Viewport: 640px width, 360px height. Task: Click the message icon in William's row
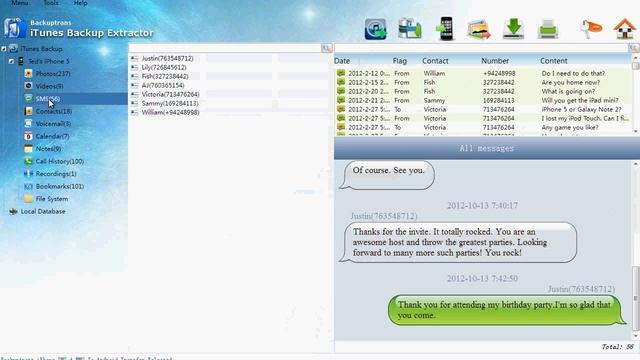(x=341, y=73)
